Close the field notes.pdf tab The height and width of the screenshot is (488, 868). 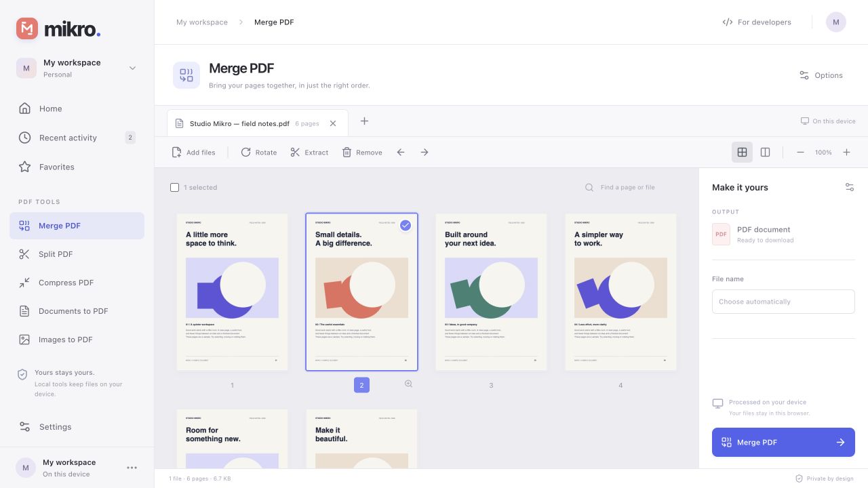pyautogui.click(x=333, y=123)
